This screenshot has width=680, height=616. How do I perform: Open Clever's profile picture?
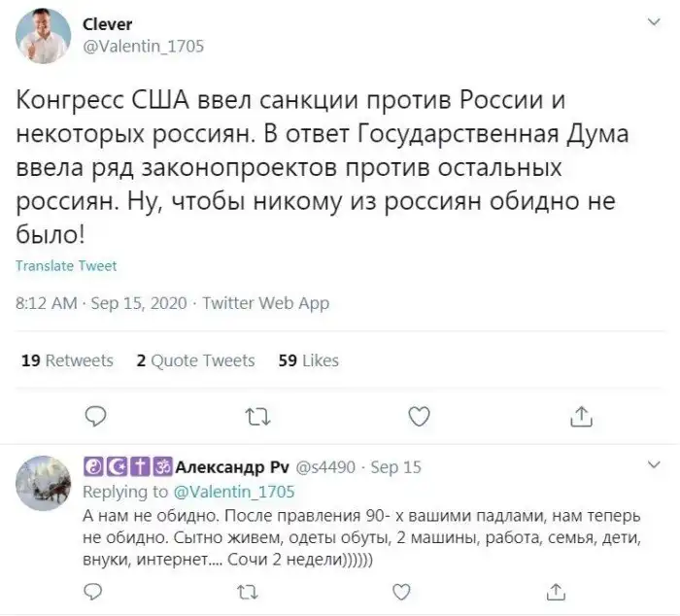click(x=44, y=36)
